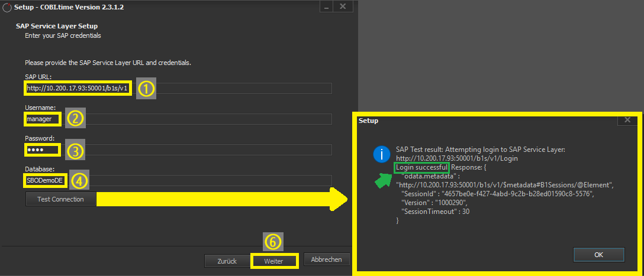Click the 'Setup' dialog title text
This screenshot has width=644, height=276.
[x=368, y=121]
